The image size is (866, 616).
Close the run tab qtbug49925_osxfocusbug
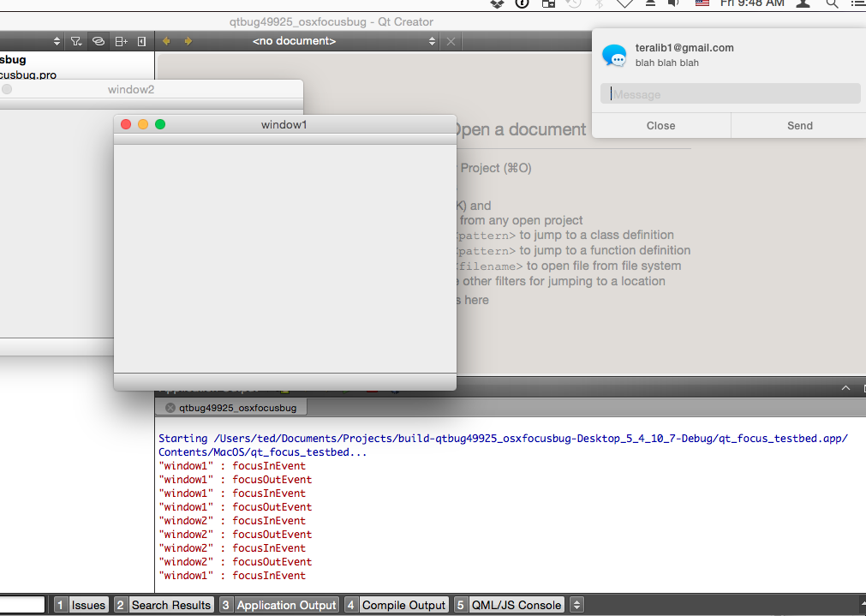(170, 408)
